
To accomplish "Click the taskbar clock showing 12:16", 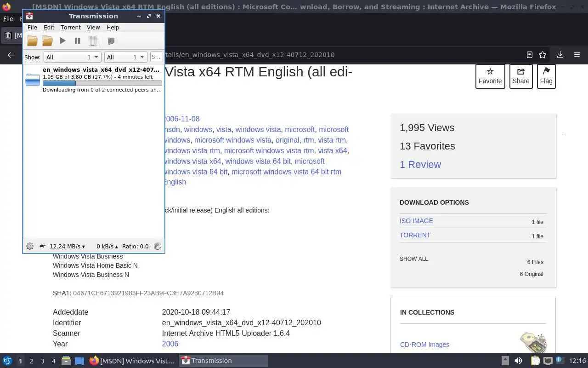I will coord(577,361).
